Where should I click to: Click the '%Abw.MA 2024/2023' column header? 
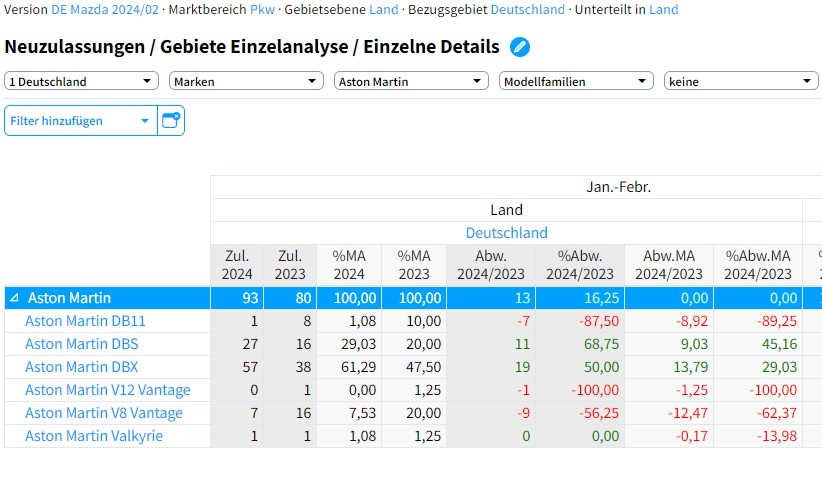pyautogui.click(x=758, y=265)
